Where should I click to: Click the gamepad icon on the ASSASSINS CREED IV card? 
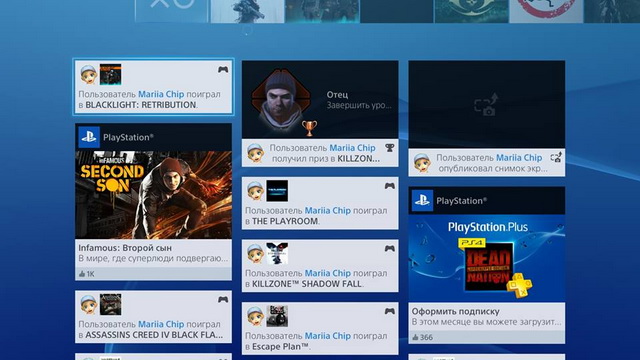223,300
